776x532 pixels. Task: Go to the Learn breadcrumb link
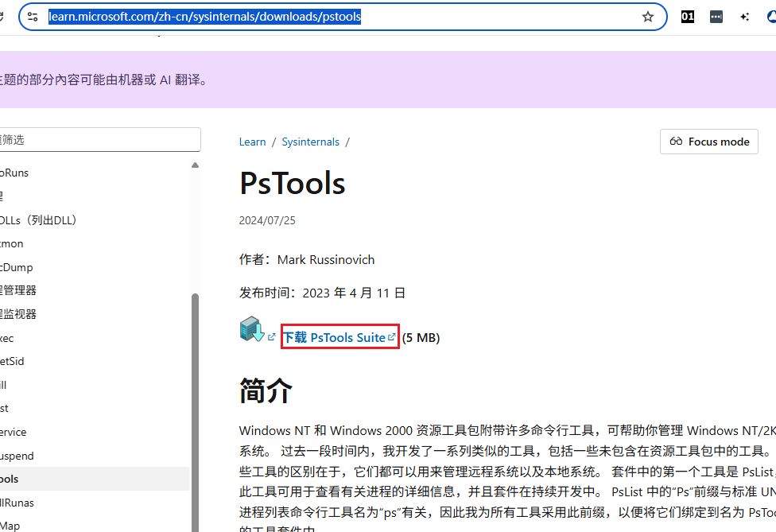coord(252,142)
